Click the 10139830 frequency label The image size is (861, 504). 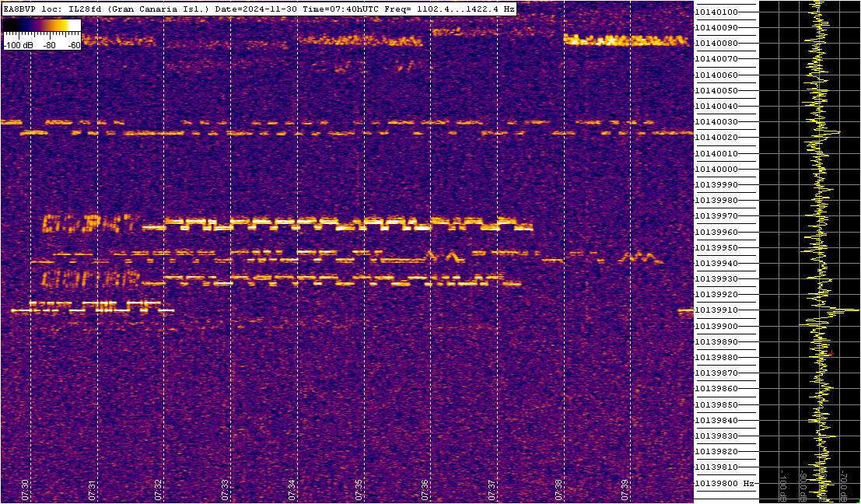(x=716, y=436)
